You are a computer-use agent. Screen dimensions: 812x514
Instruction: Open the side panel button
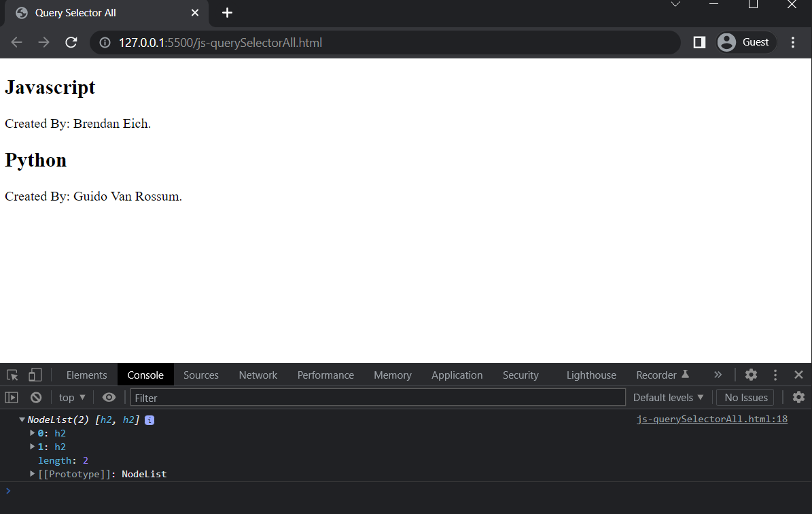tap(699, 42)
